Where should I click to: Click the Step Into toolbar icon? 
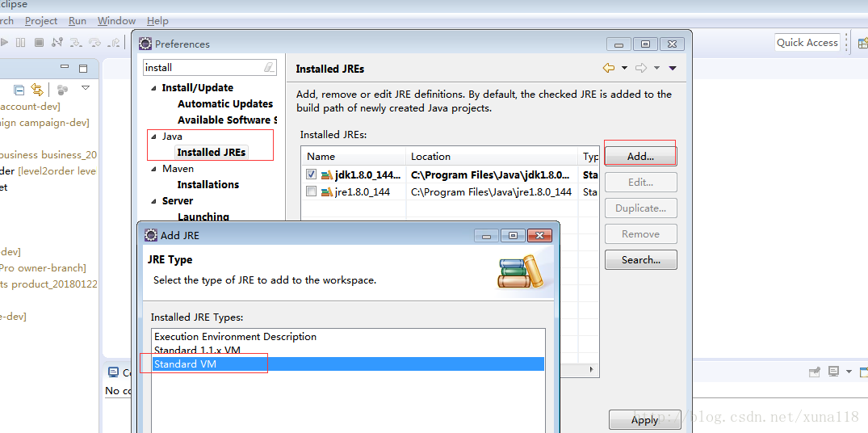click(76, 42)
